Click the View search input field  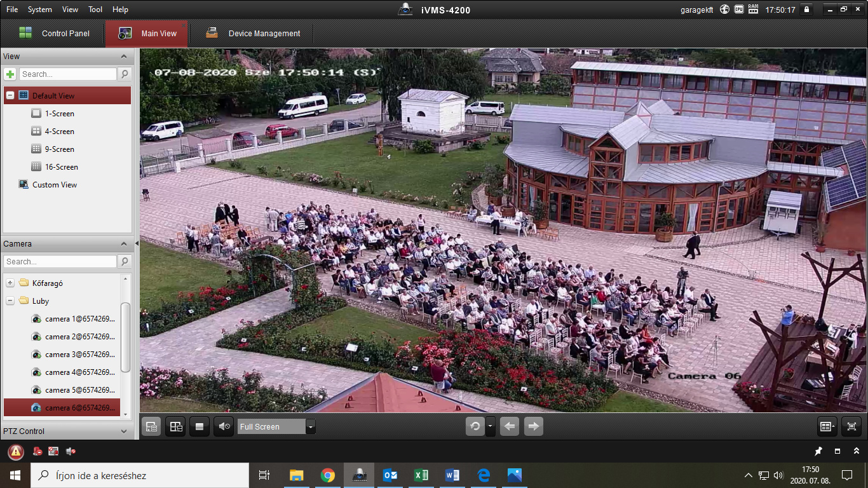coord(68,74)
